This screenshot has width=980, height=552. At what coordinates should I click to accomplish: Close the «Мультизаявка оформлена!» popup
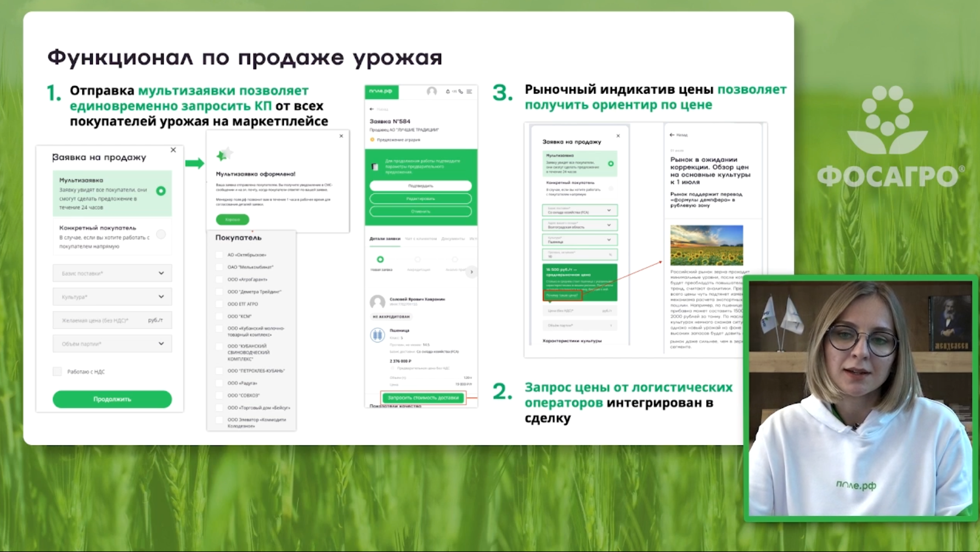341,136
